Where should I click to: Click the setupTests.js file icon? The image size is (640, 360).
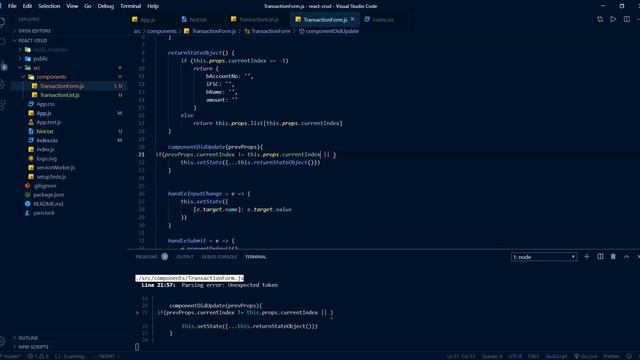[x=31, y=177]
